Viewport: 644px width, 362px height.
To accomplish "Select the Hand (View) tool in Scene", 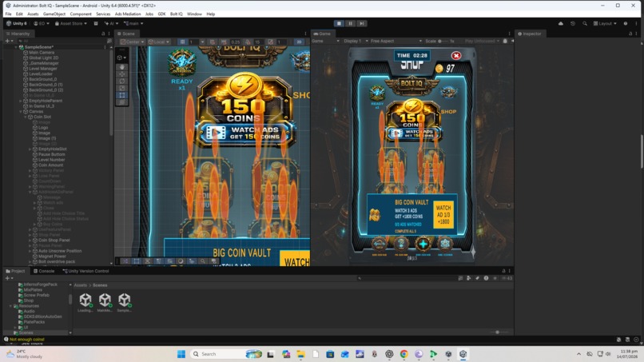I will (x=122, y=67).
